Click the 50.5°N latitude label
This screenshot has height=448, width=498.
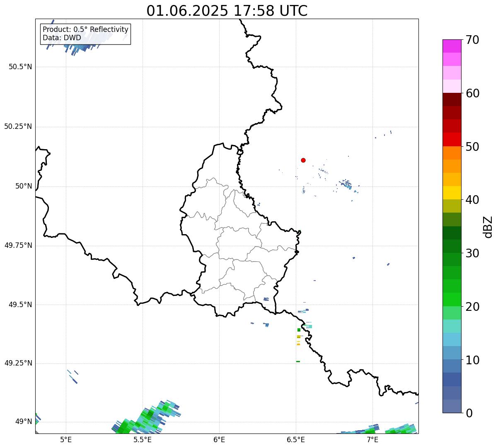(20, 67)
